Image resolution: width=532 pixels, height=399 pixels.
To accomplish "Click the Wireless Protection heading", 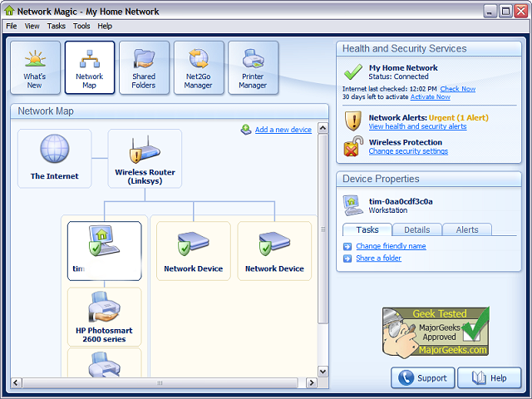I will [x=406, y=142].
